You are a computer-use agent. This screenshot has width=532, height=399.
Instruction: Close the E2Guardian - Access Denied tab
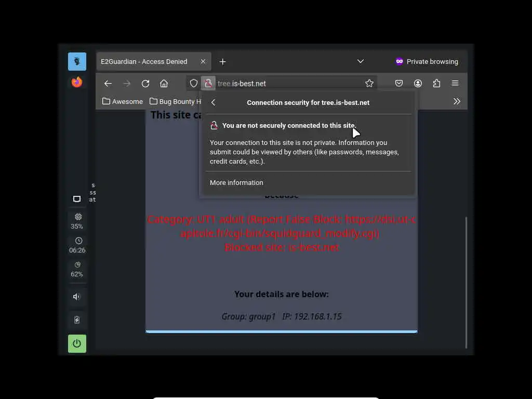point(203,61)
